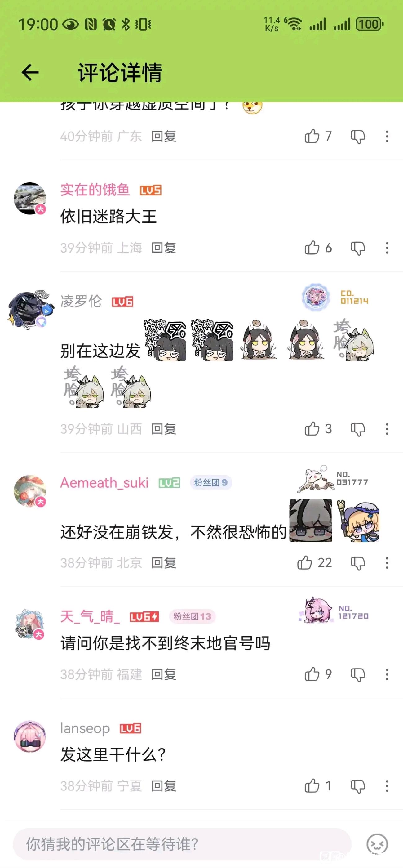Image resolution: width=403 pixels, height=868 pixels.
Task: Tap 粉丝团 9 badge of Aemeath_suki
Action: pyautogui.click(x=211, y=482)
